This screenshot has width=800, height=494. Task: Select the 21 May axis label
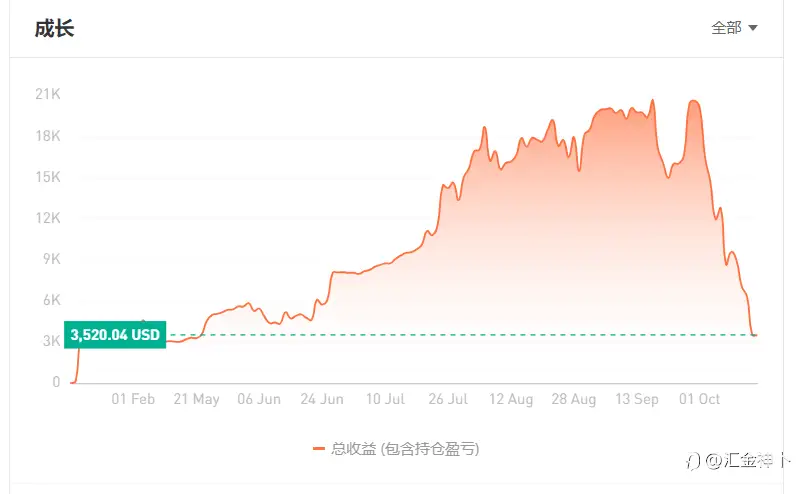[196, 399]
